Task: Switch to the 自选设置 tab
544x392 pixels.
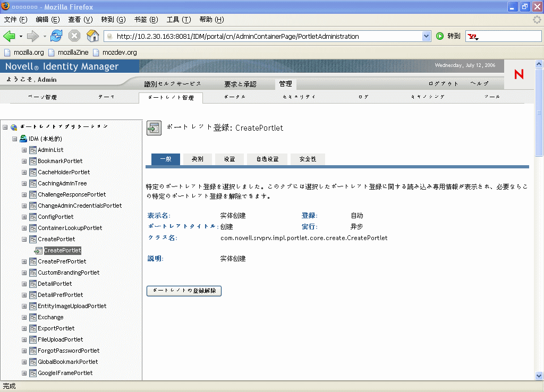Action: point(267,159)
